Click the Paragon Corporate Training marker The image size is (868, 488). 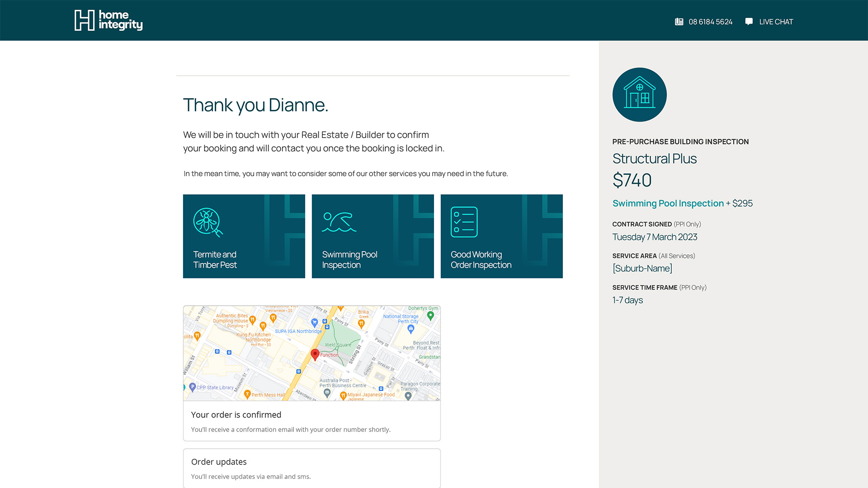pos(408,396)
